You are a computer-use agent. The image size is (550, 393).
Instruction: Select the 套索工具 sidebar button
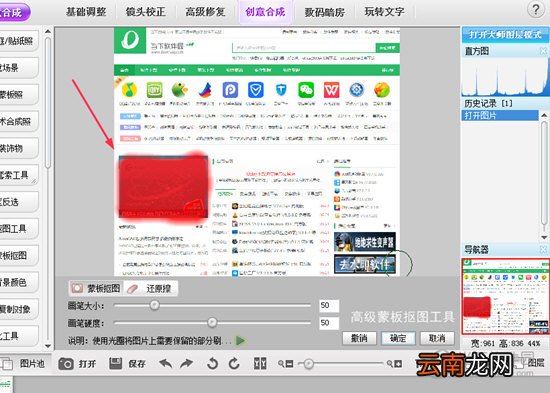pos(19,175)
